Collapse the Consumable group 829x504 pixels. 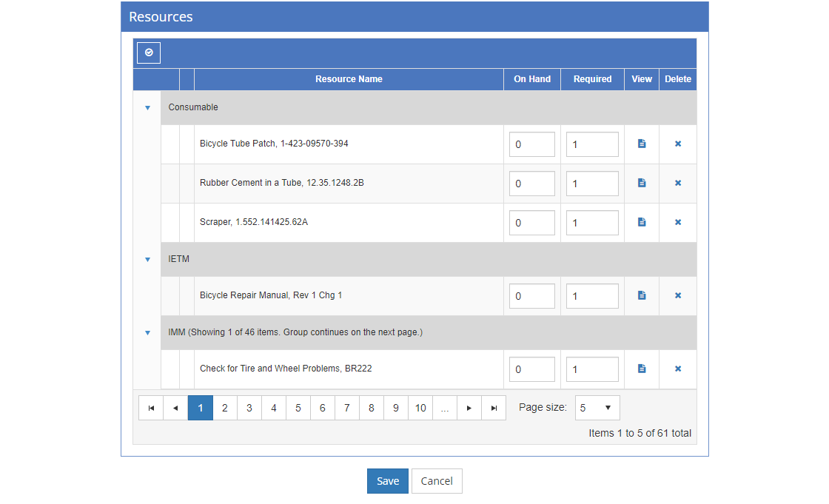147,108
